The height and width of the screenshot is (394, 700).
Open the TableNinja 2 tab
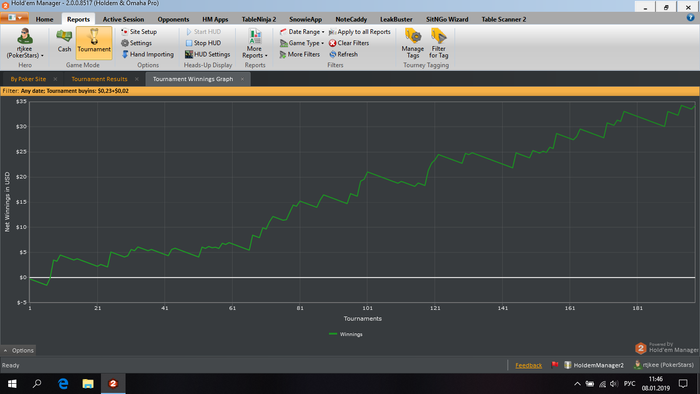pos(259,19)
